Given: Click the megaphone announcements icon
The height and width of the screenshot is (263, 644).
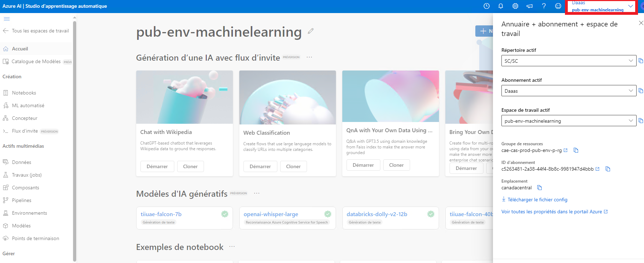Looking at the screenshot, I should pyautogui.click(x=530, y=6).
